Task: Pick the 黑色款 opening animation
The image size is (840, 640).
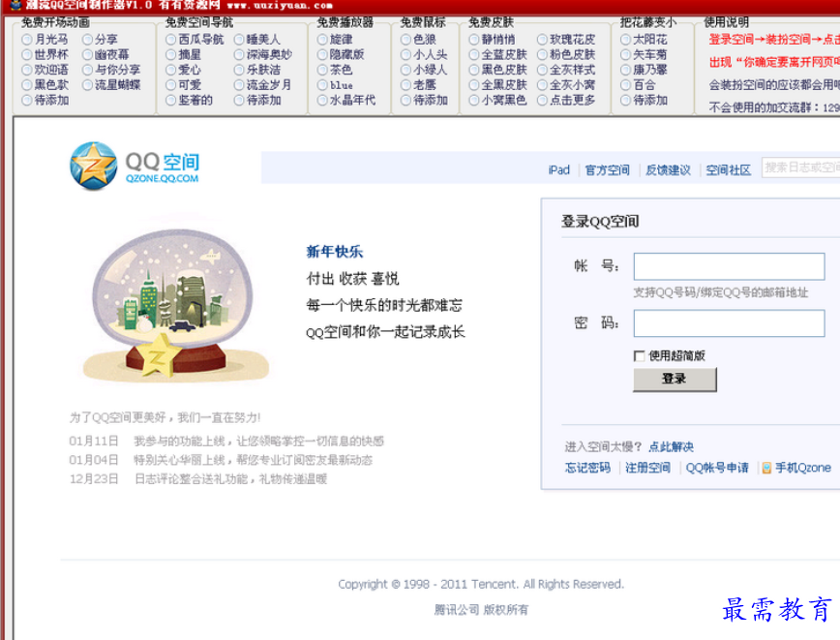Action: coord(27,84)
